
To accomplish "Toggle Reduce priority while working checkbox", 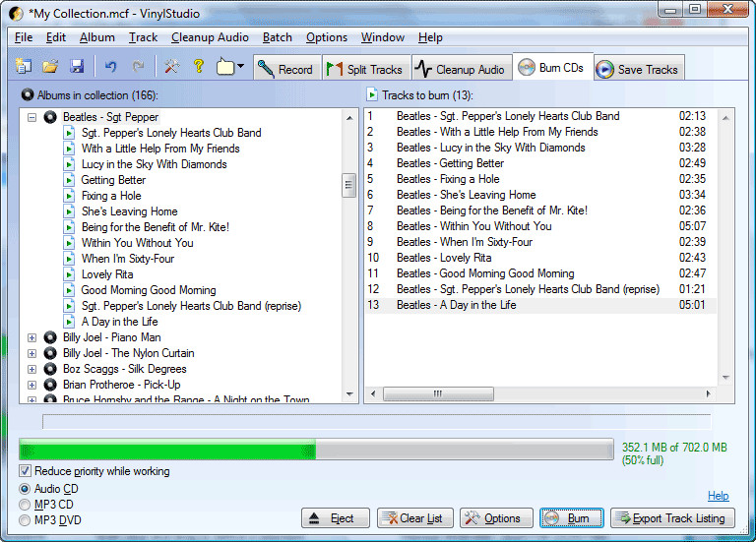I will click(25, 471).
